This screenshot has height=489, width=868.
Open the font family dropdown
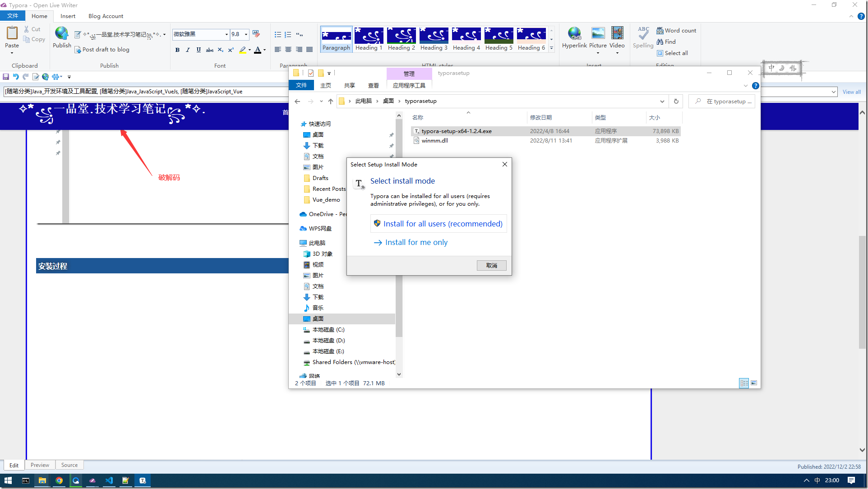coord(226,34)
